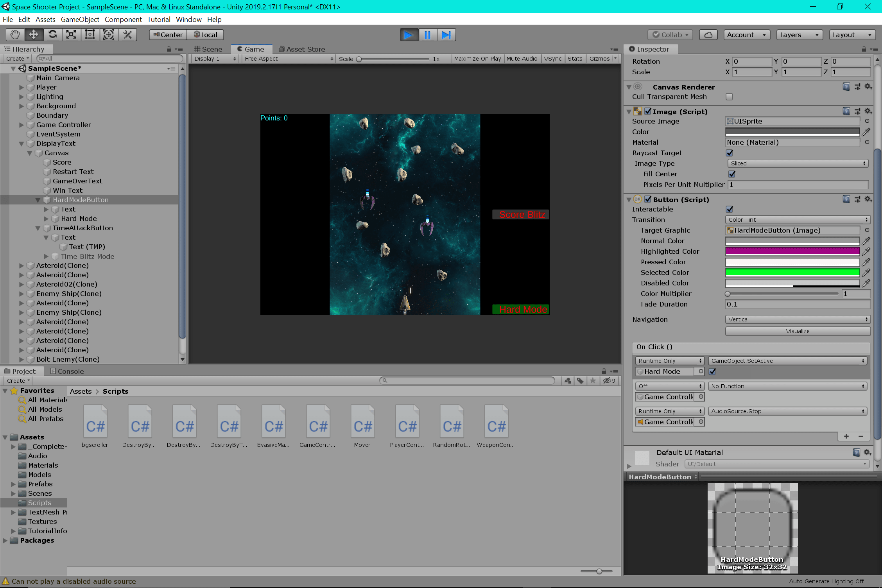Open Free Aspect dropdown

pyautogui.click(x=289, y=59)
